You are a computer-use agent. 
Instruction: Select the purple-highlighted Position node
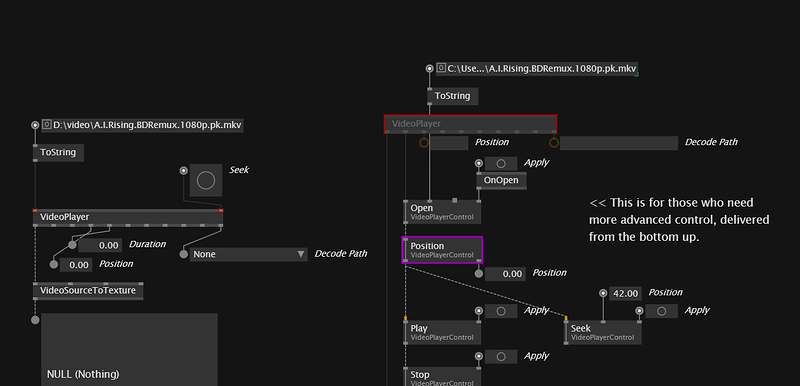click(442, 250)
